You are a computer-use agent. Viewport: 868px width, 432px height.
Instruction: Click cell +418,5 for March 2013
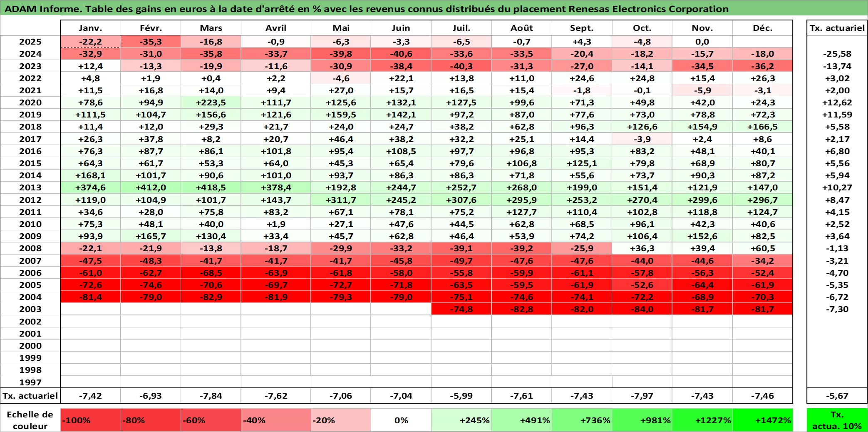coord(211,187)
